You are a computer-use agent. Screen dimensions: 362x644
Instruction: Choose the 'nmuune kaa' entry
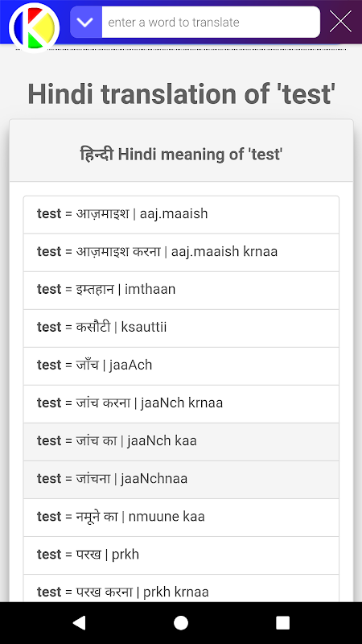[x=181, y=517]
